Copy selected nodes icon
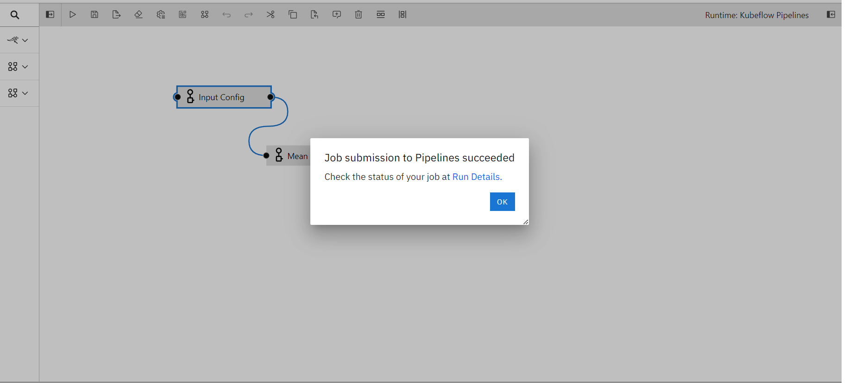868x383 pixels. coord(293,14)
